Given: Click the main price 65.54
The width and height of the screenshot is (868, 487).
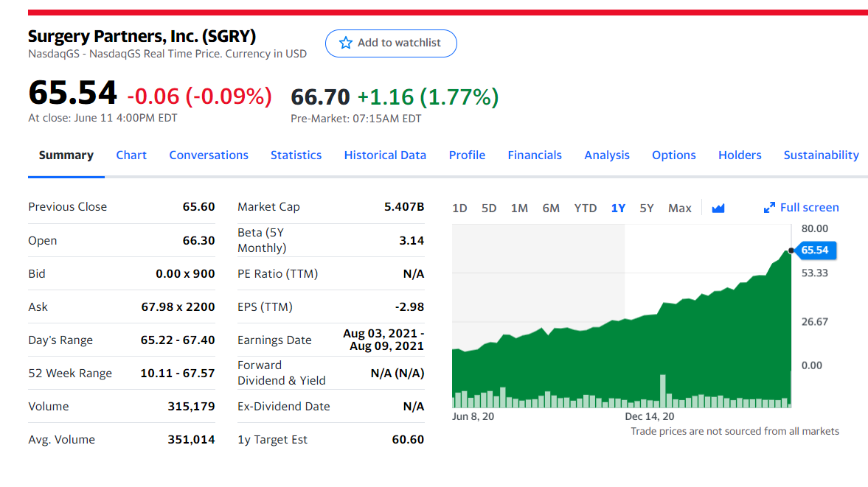Looking at the screenshot, I should tap(72, 92).
